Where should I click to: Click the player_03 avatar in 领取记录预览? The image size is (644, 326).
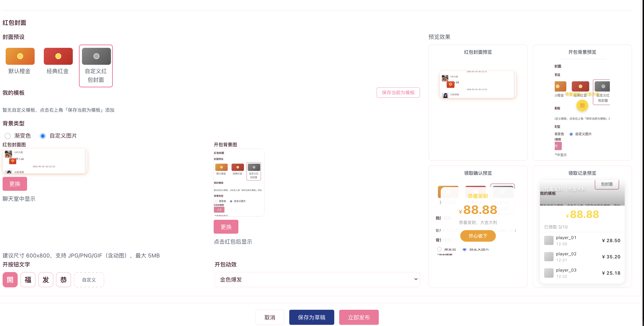[x=549, y=273]
